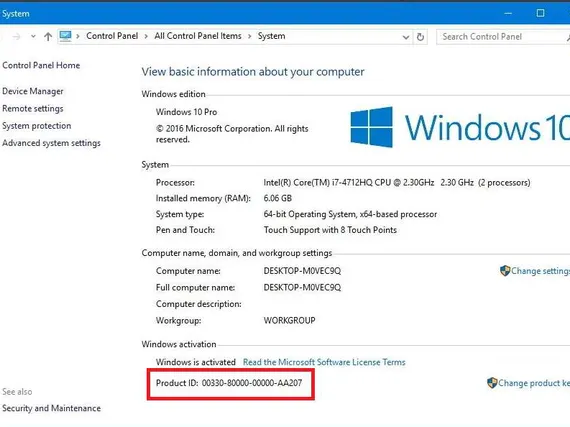Click the System breadcrumb in the address bar
Viewport: 570px width, 427px height.
(x=272, y=36)
